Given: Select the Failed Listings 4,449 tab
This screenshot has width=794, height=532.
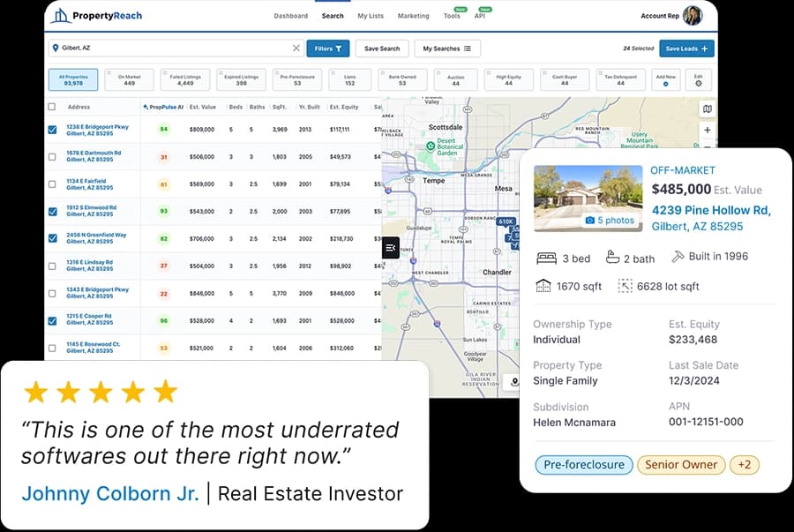Looking at the screenshot, I should pyautogui.click(x=185, y=80).
